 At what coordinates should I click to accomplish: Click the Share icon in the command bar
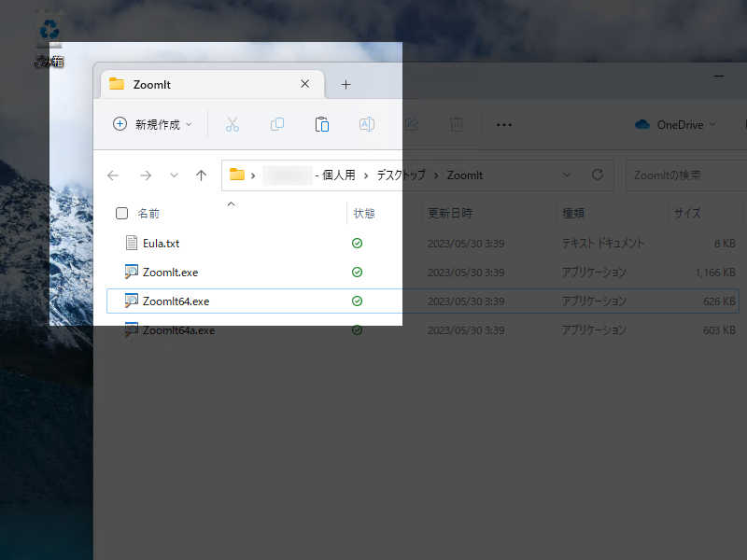tap(411, 123)
